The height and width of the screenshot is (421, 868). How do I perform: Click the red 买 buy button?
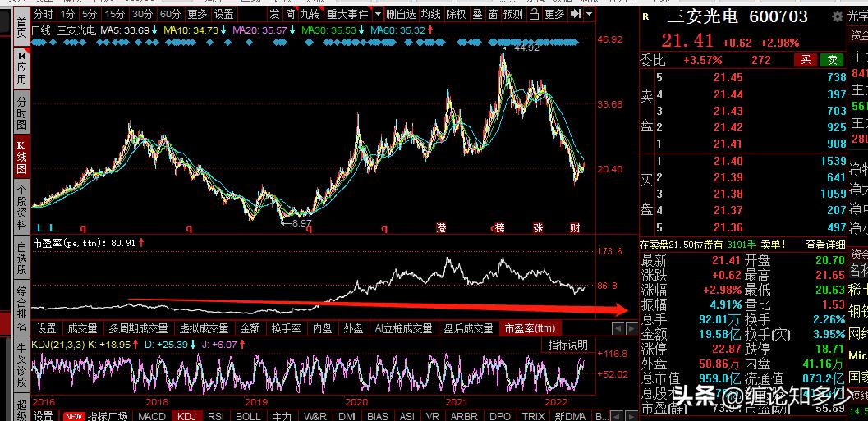pos(806,60)
